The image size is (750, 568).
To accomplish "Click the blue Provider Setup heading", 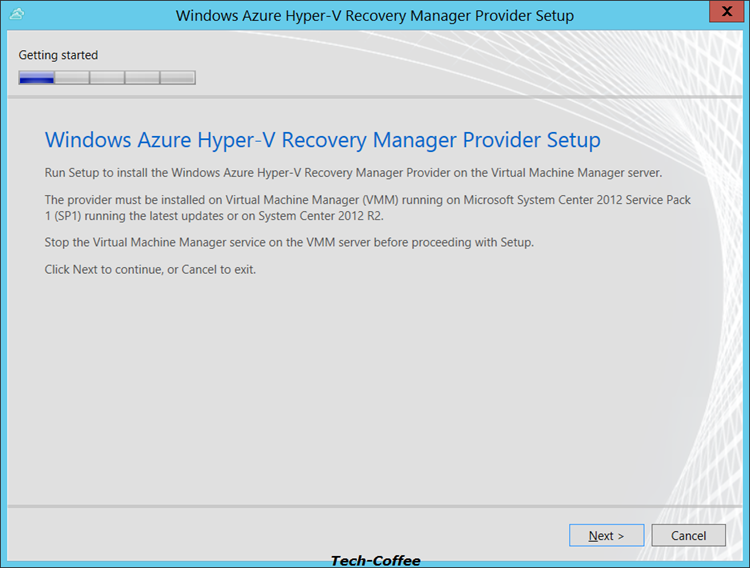I will [322, 140].
